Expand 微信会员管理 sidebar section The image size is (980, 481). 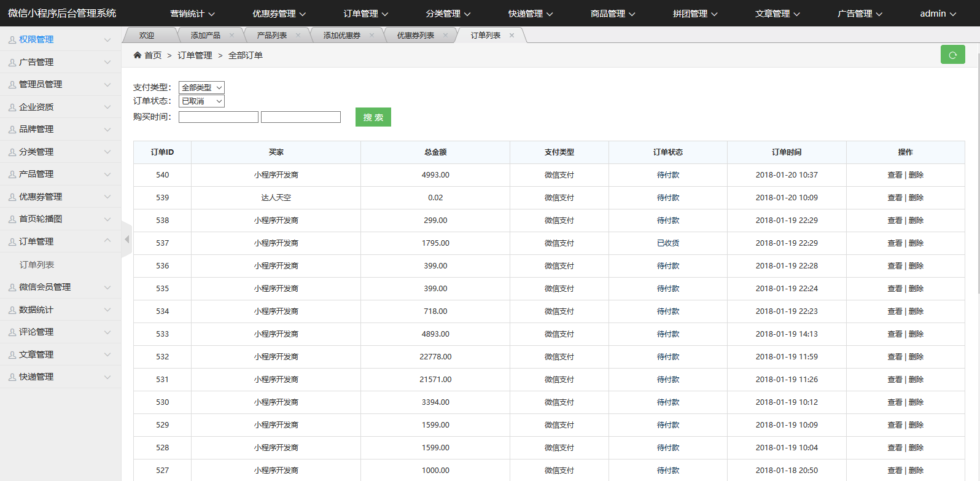[x=60, y=287]
